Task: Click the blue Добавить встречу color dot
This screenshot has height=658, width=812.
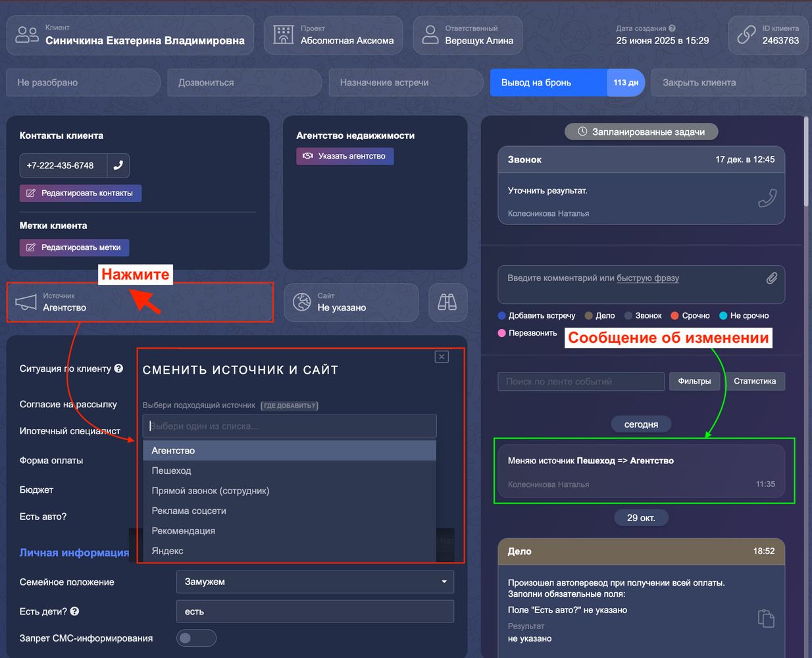Action: pyautogui.click(x=502, y=316)
